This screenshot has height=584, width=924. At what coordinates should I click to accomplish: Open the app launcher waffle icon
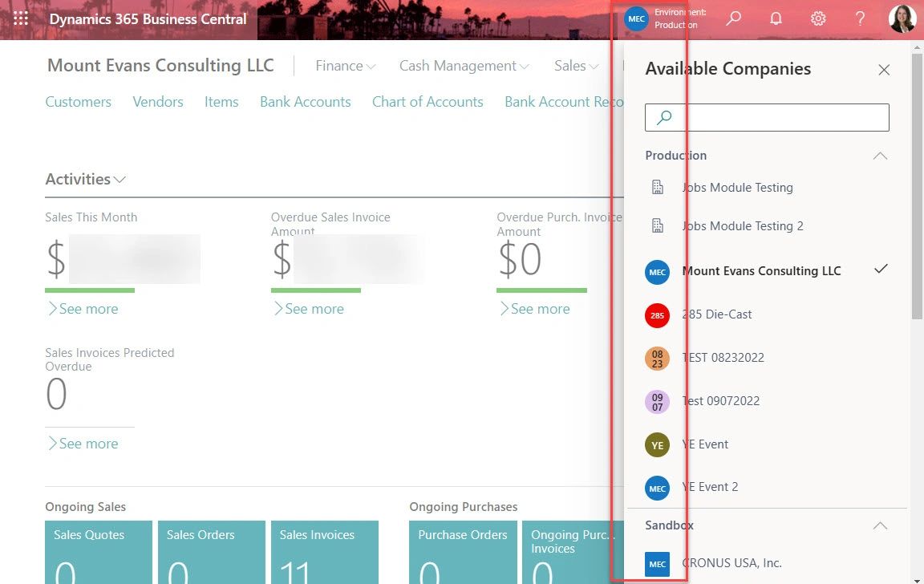[21, 19]
